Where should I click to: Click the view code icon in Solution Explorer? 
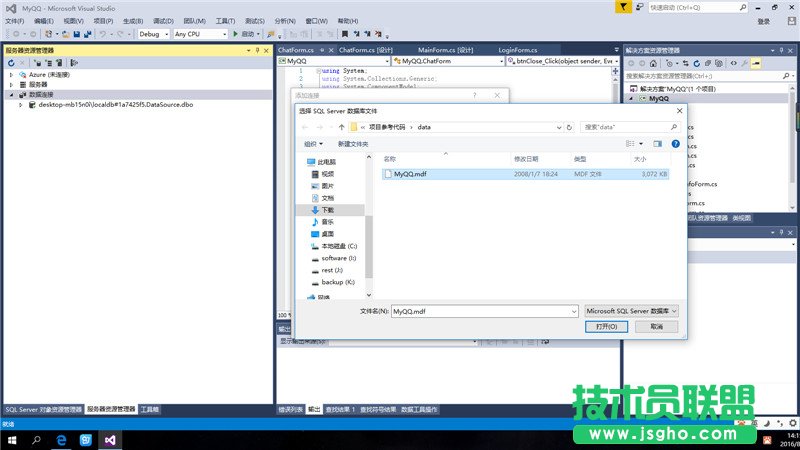coord(734,63)
